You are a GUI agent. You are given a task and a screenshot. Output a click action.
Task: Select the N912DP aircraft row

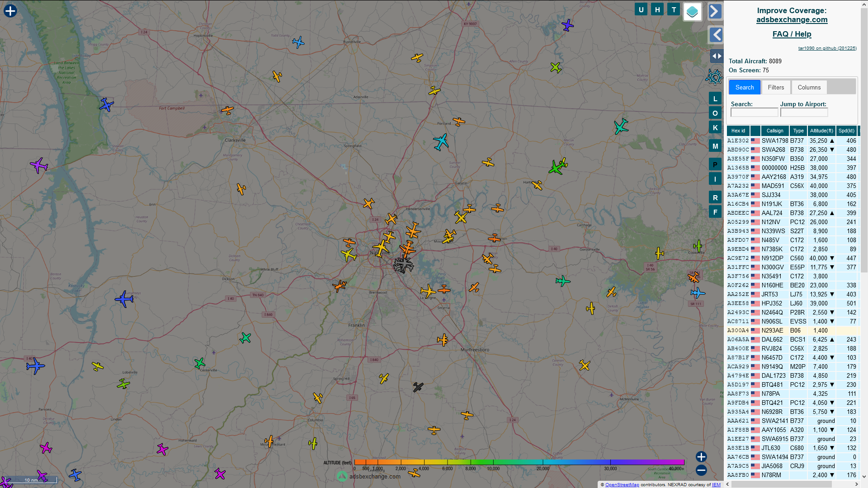click(793, 258)
